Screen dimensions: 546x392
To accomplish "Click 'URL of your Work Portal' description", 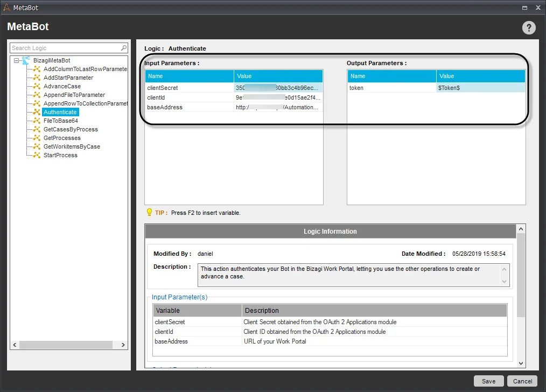I will (x=275, y=341).
